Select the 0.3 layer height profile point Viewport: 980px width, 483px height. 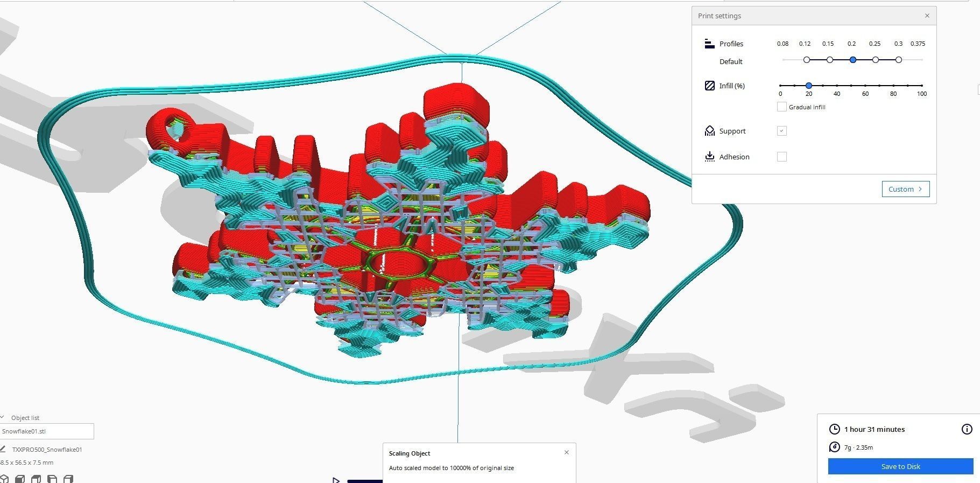(x=899, y=60)
